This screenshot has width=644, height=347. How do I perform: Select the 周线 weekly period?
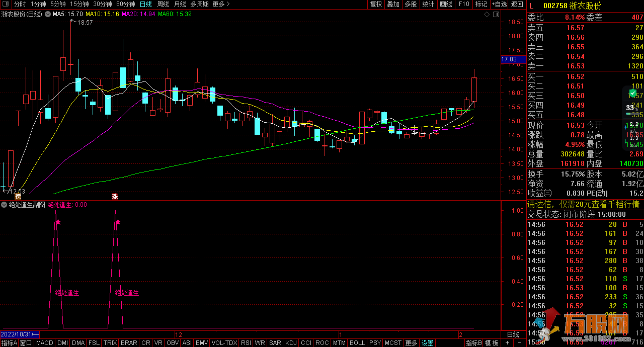(163, 4)
